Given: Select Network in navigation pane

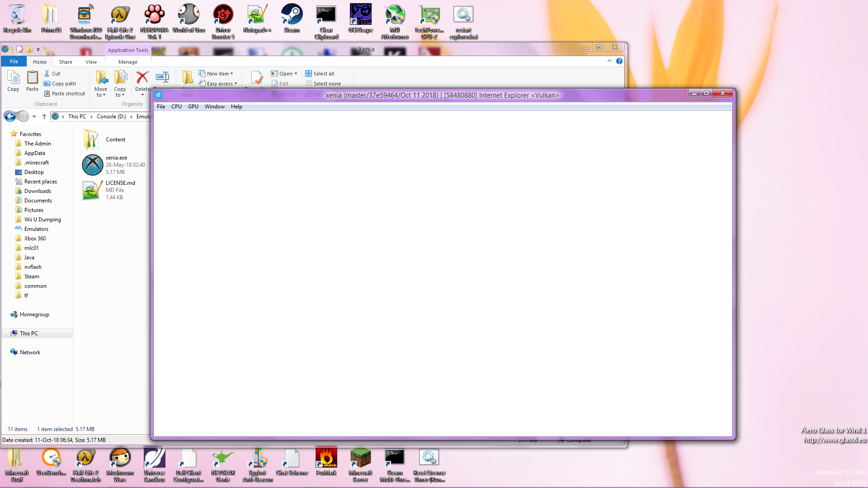Looking at the screenshot, I should (x=26, y=352).
